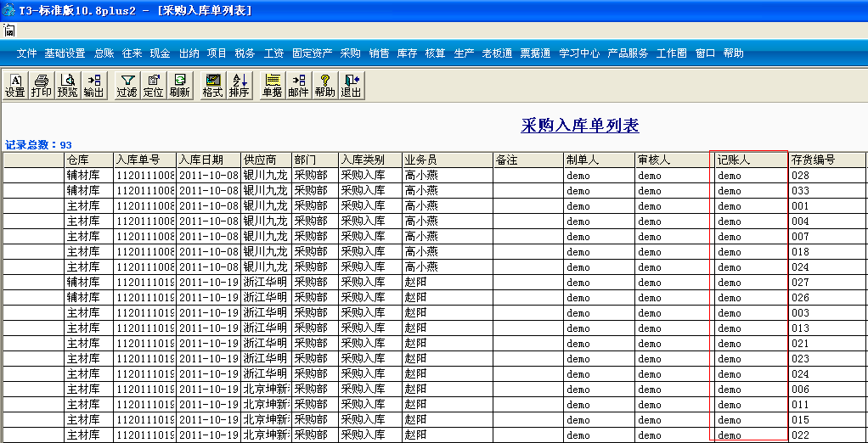
Task: Click the 排序 sort toolbar icon
Action: tap(240, 86)
